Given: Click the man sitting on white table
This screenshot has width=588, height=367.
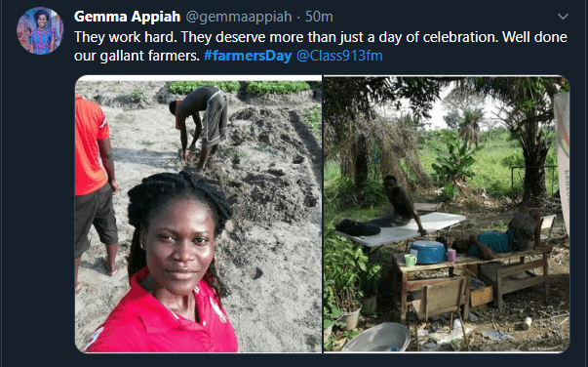Looking at the screenshot, I should click(x=400, y=205).
